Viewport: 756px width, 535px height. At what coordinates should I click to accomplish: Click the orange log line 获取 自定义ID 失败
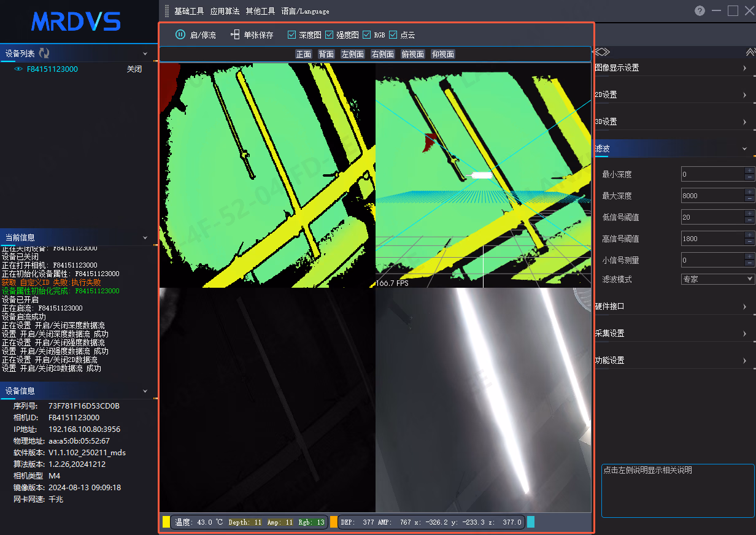[52, 282]
